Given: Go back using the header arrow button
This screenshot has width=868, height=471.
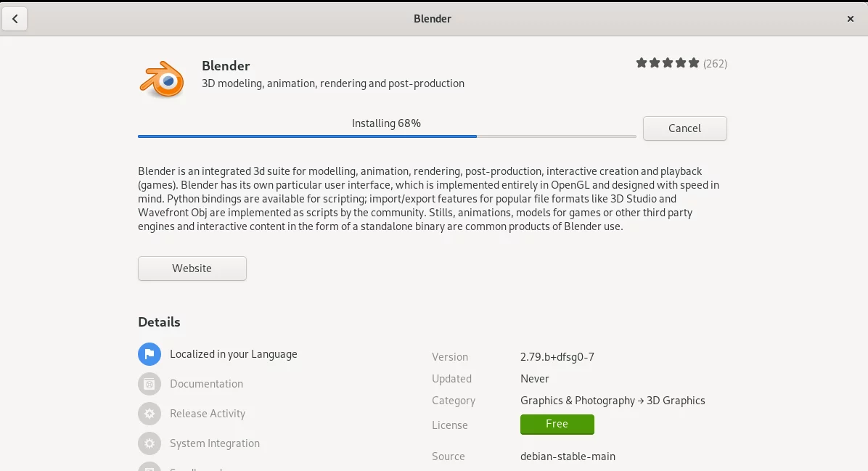Looking at the screenshot, I should pyautogui.click(x=15, y=19).
